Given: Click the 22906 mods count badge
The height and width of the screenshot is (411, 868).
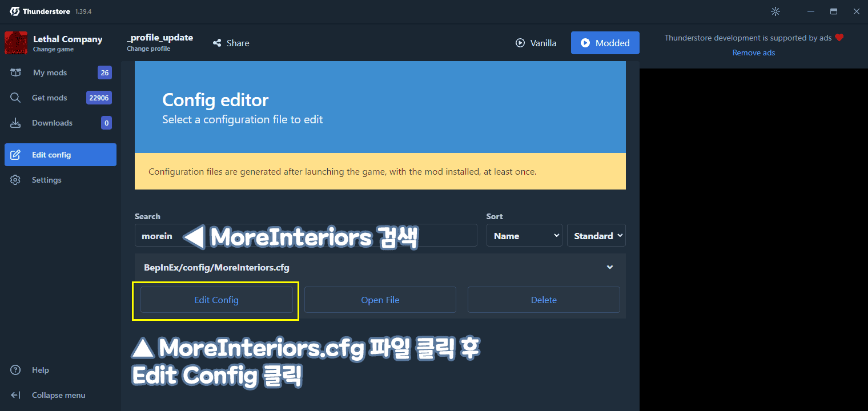Looking at the screenshot, I should (99, 98).
